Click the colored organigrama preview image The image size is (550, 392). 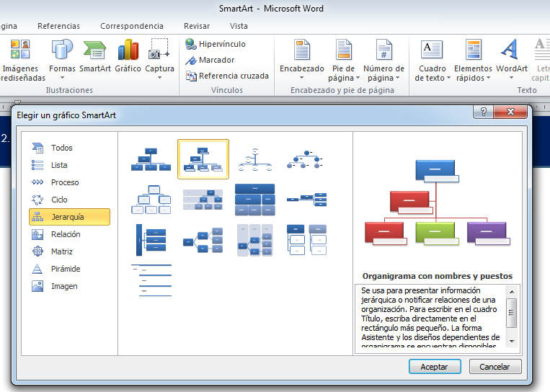(437, 202)
